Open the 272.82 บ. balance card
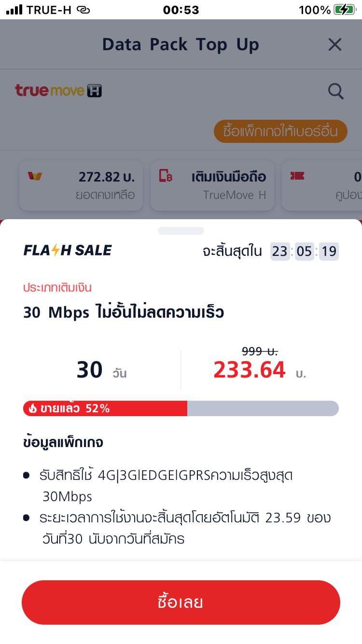Image resolution: width=362 pixels, height=644 pixels. point(81,185)
